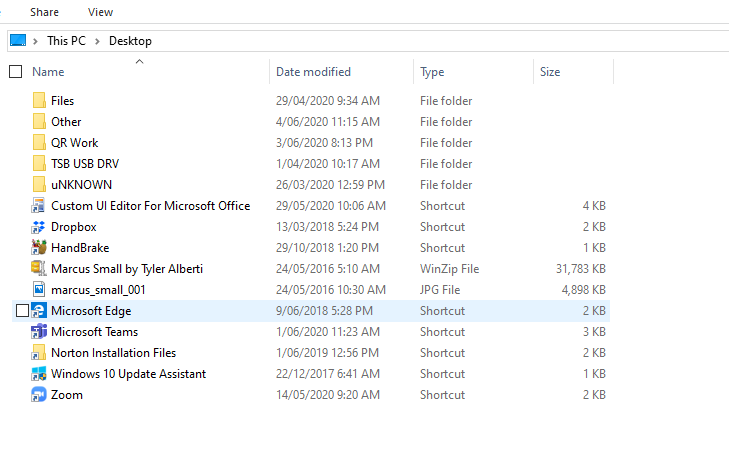
Task: Select the Dropbox shortcut icon
Action: [39, 227]
